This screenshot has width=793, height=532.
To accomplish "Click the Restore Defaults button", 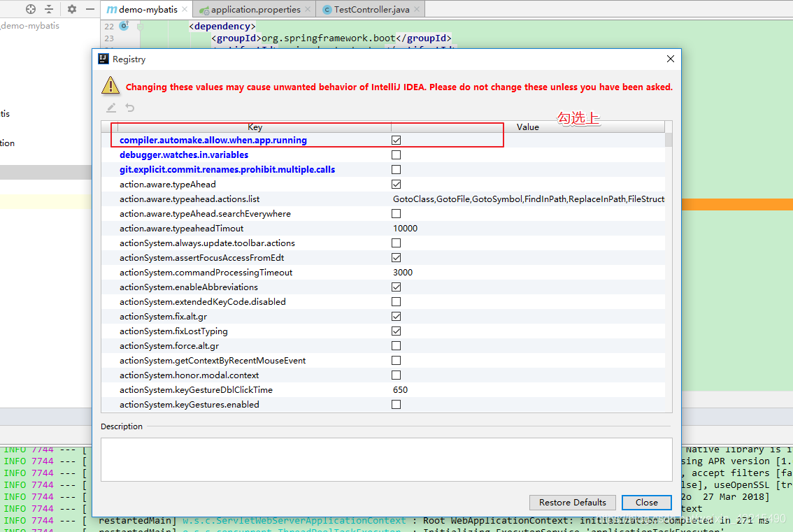I will pos(572,503).
